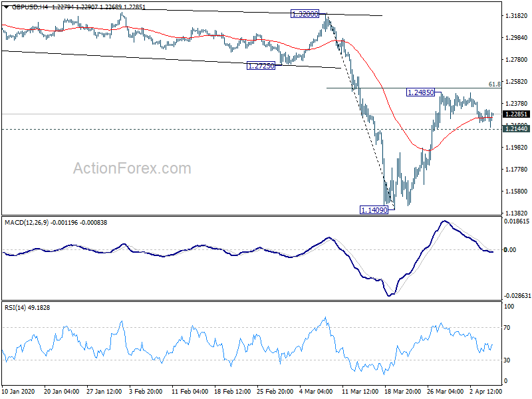
Task: Click the 1.31820 price axis value
Action: [517, 15]
